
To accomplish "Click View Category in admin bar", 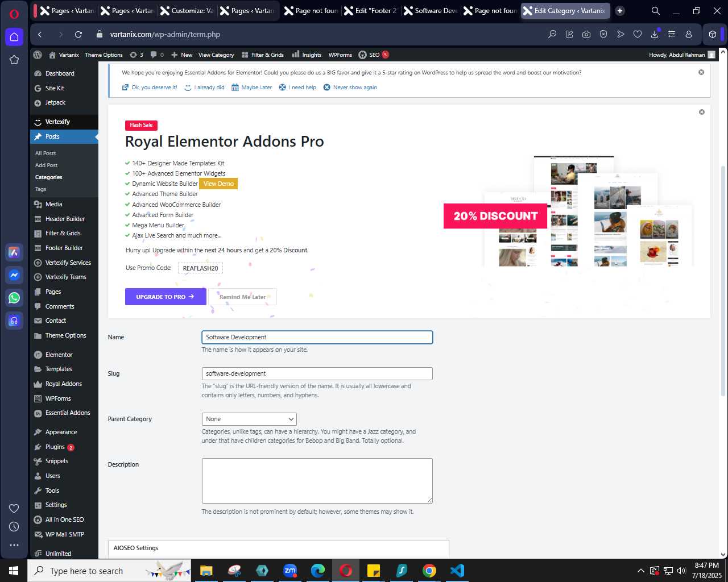I will (x=216, y=55).
